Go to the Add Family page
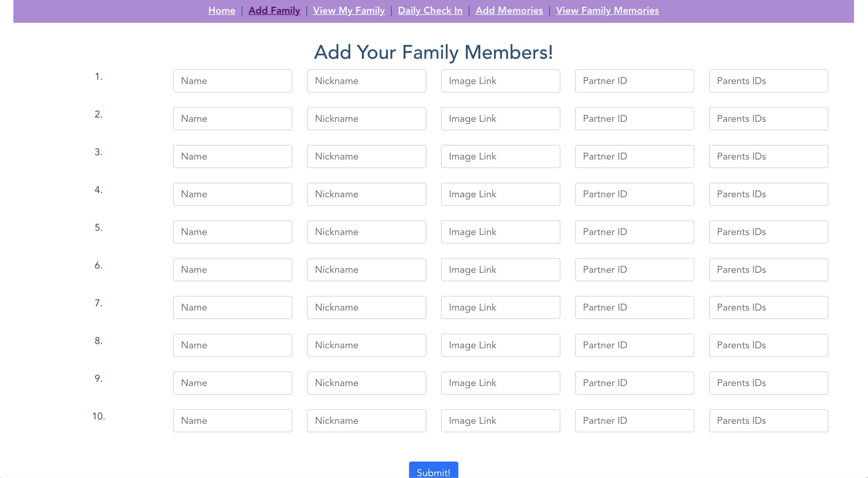 point(274,10)
